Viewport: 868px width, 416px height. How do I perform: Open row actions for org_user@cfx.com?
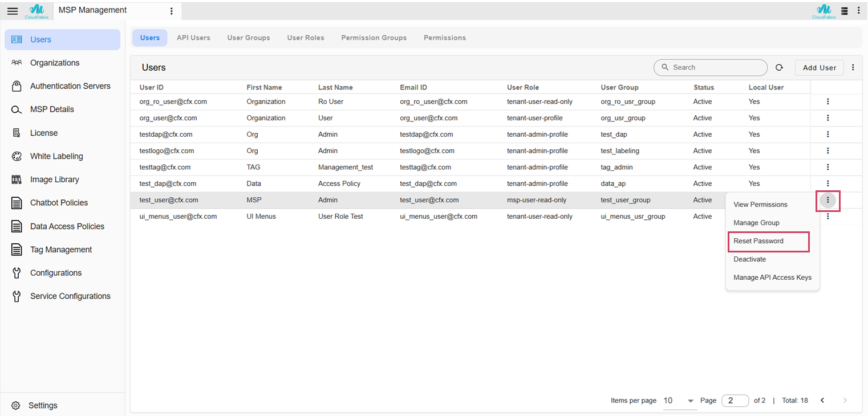828,118
